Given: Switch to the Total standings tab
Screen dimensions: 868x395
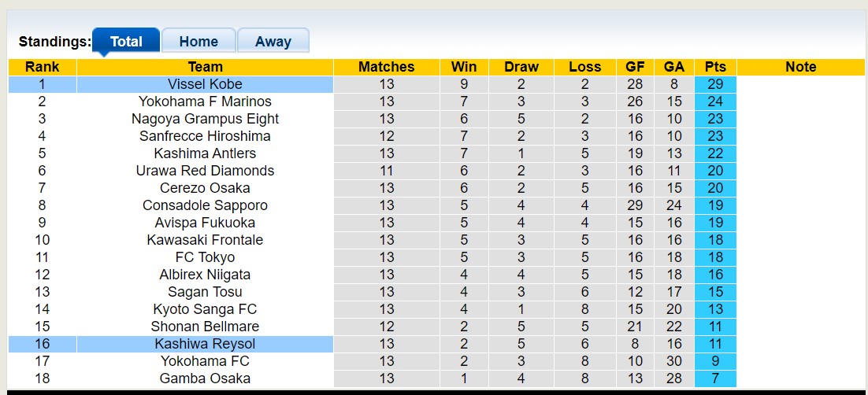Looking at the screenshot, I should click(126, 42).
